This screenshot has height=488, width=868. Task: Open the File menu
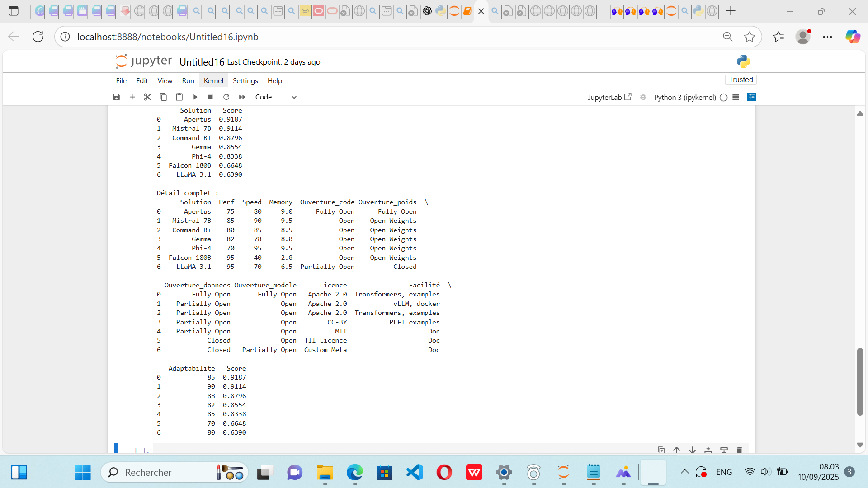(121, 80)
